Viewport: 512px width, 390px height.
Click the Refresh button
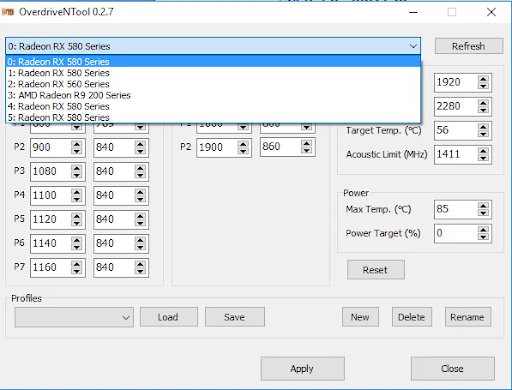tap(469, 46)
